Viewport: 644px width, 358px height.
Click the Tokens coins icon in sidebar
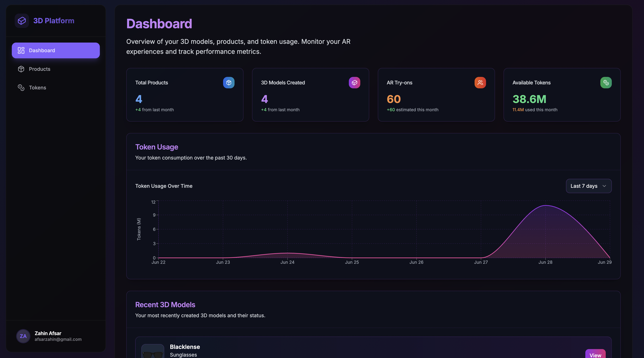(x=21, y=88)
